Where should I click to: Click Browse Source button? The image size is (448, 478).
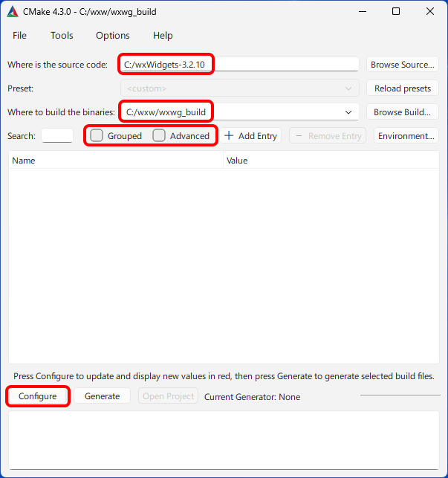click(402, 65)
